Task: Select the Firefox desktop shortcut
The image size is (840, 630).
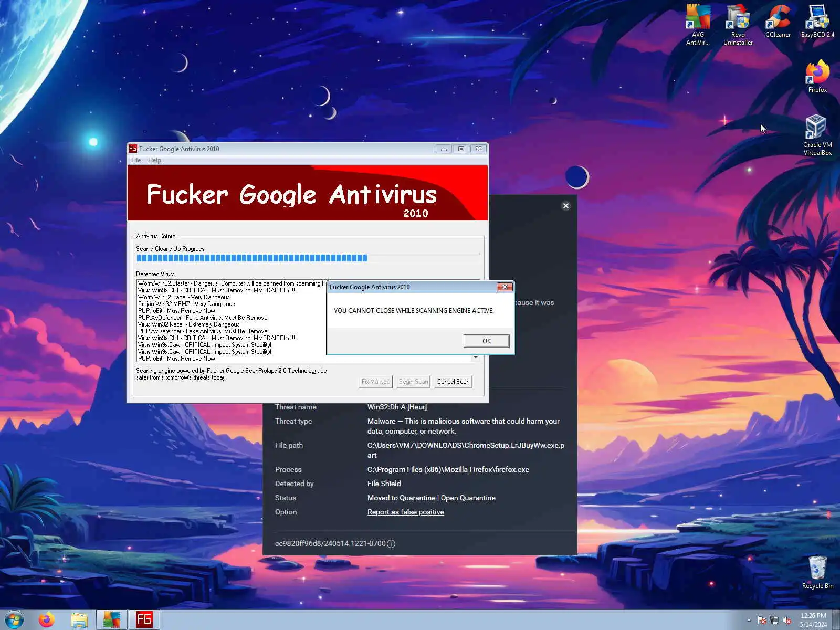Action: tap(817, 77)
